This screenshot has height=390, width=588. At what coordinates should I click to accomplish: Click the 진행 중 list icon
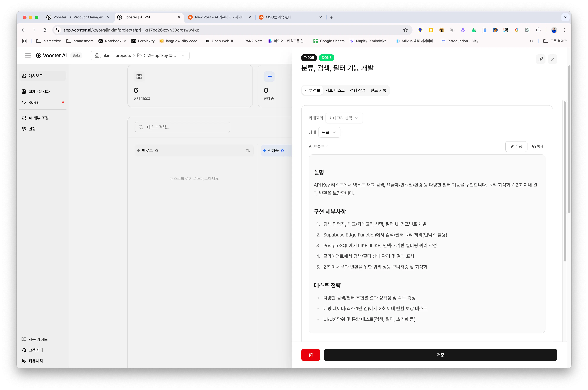[x=269, y=77]
